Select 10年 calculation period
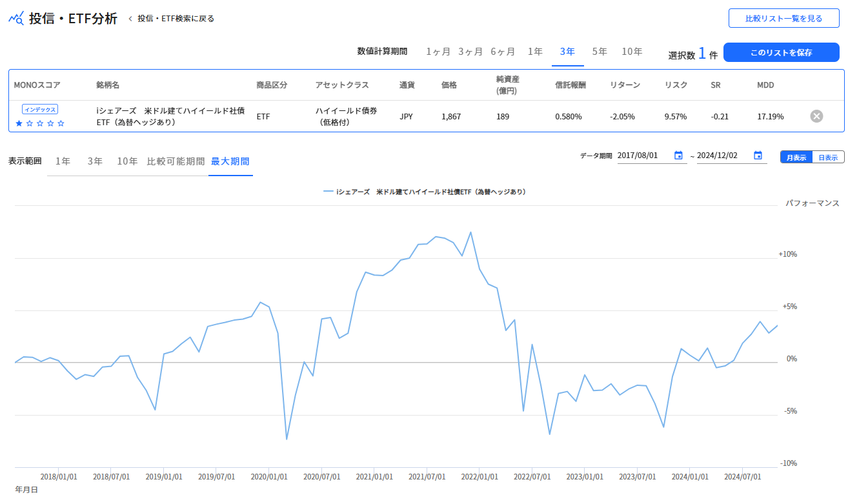 pos(632,52)
